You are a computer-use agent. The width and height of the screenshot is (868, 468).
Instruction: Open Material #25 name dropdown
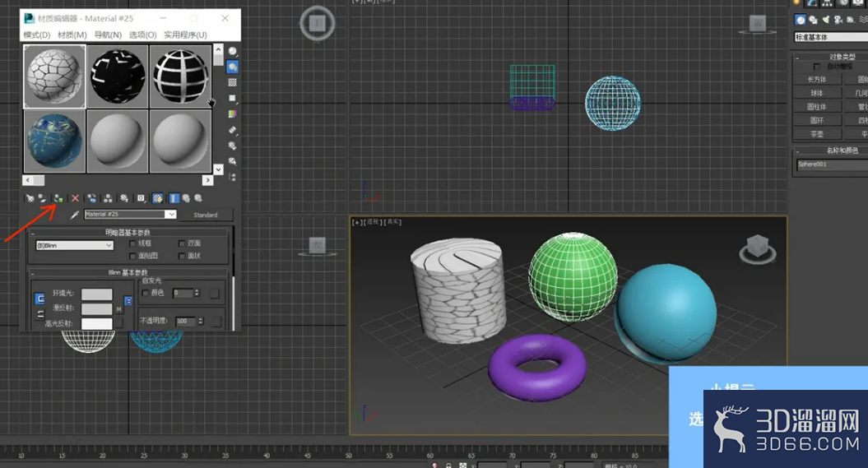click(171, 214)
